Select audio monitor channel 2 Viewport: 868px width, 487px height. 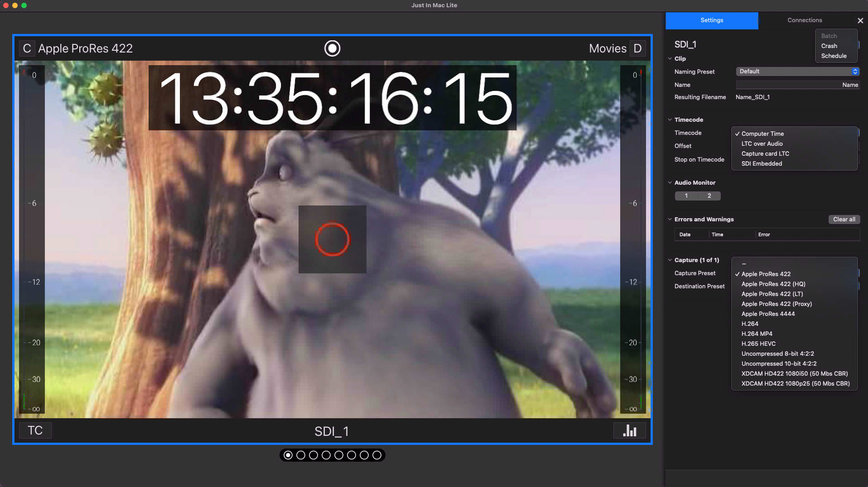(709, 196)
